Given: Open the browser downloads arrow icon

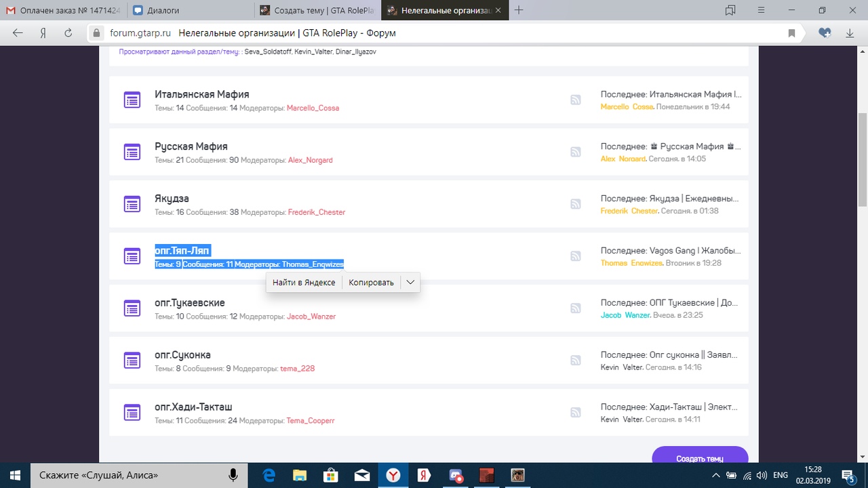Looking at the screenshot, I should 850,33.
